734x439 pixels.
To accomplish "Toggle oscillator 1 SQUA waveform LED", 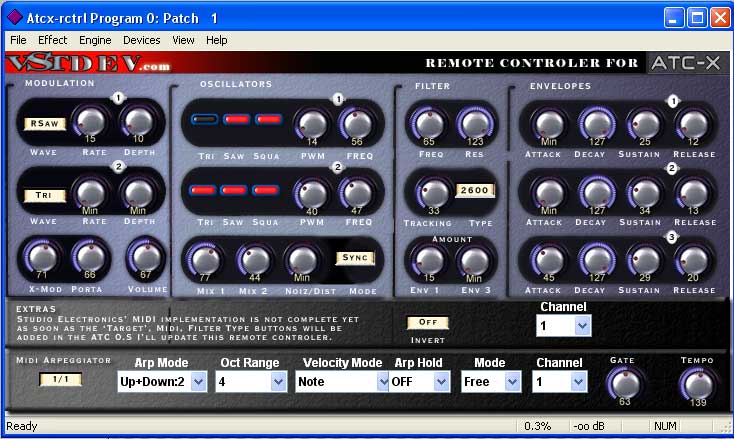I will click(x=268, y=119).
